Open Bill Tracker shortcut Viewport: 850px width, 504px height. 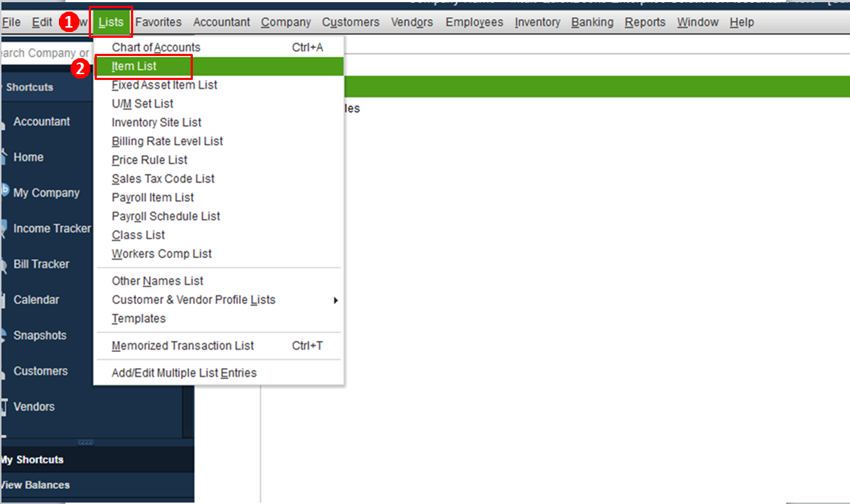[x=41, y=265]
